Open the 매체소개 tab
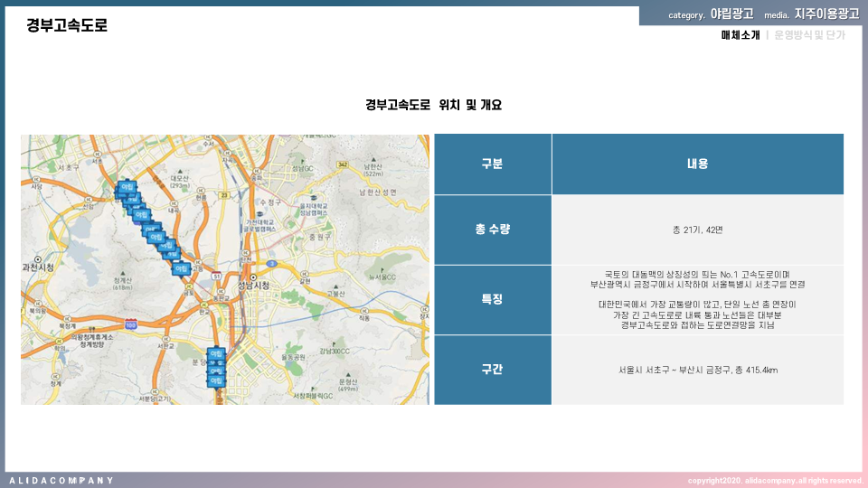Image resolution: width=868 pixels, height=488 pixels. pos(740,35)
